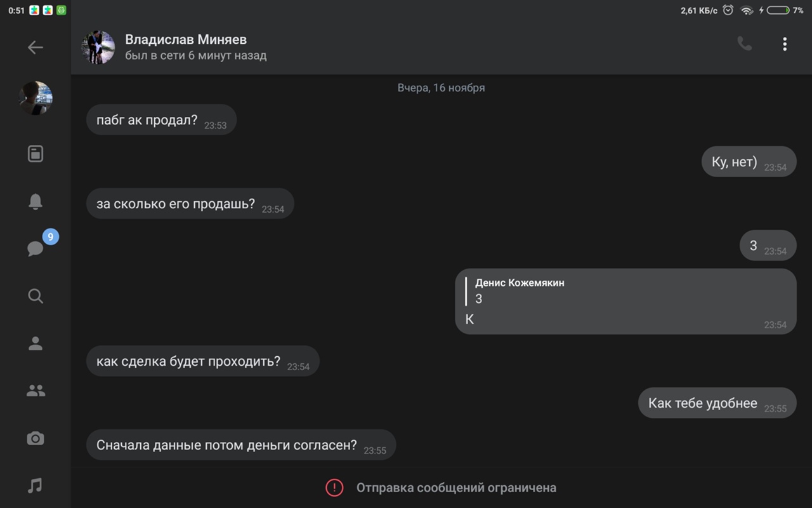Open friends list person icon
The image size is (812, 508).
tap(36, 344)
